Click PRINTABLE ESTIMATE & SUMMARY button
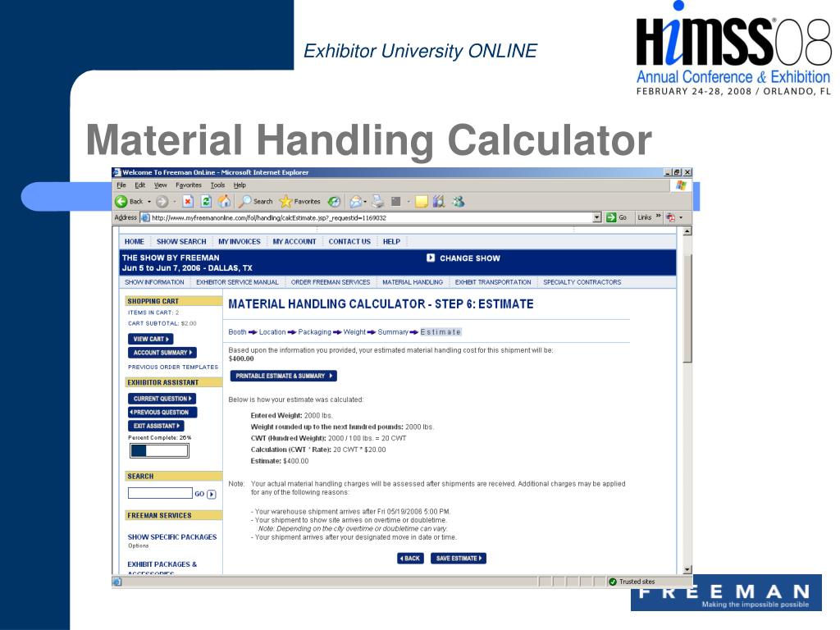840x630 pixels. pos(283,376)
